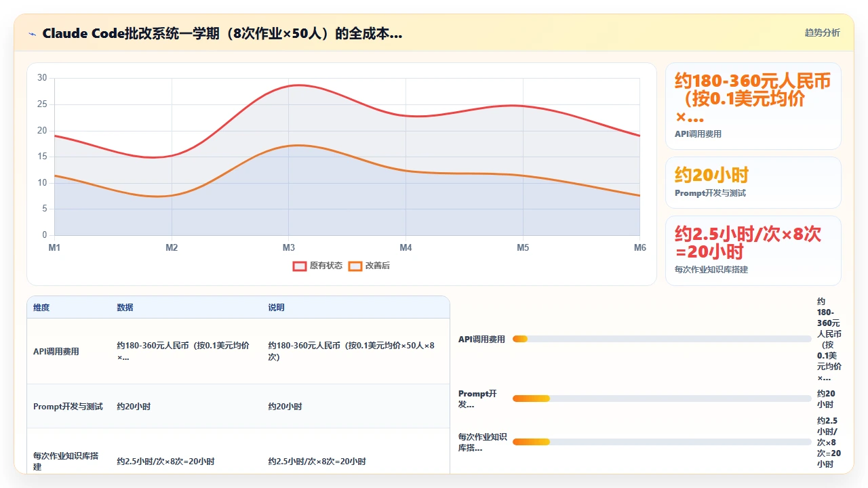Click the M6 label on the chart axis
The width and height of the screenshot is (868, 488).
(x=640, y=247)
